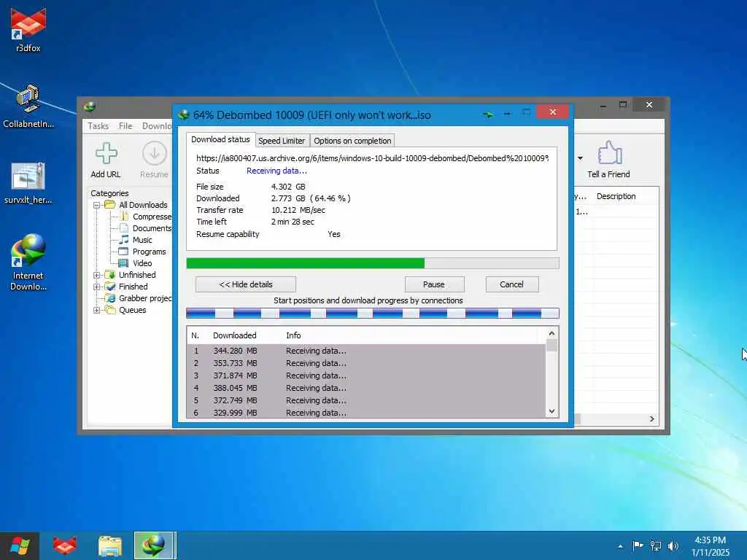Pause the current download
This screenshot has height=560, width=747.
click(x=434, y=284)
